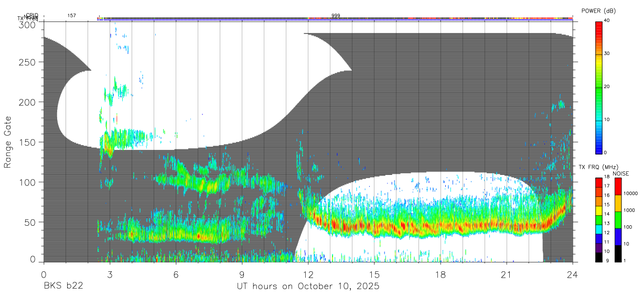Click the 12 label on TX FRQ scale
The width and height of the screenshot is (644, 297).
click(606, 233)
